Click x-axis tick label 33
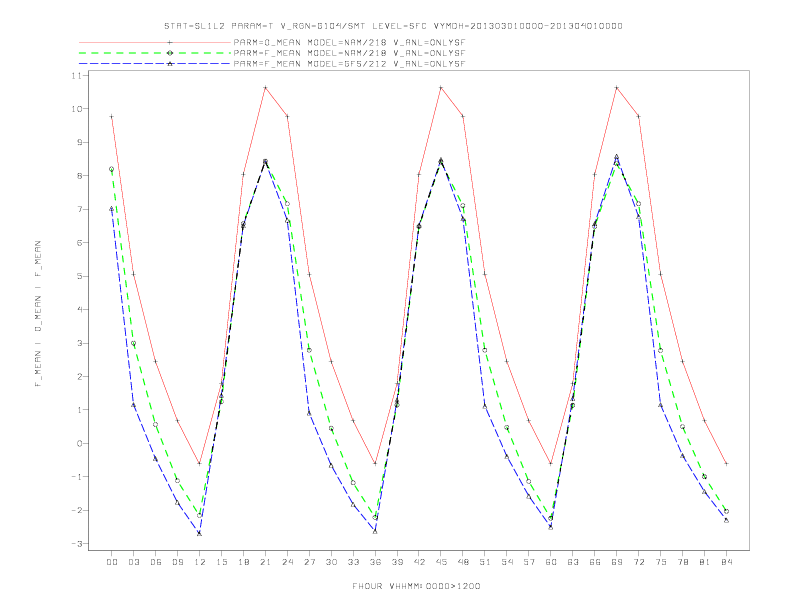This screenshot has width=792, height=612. pos(353,562)
